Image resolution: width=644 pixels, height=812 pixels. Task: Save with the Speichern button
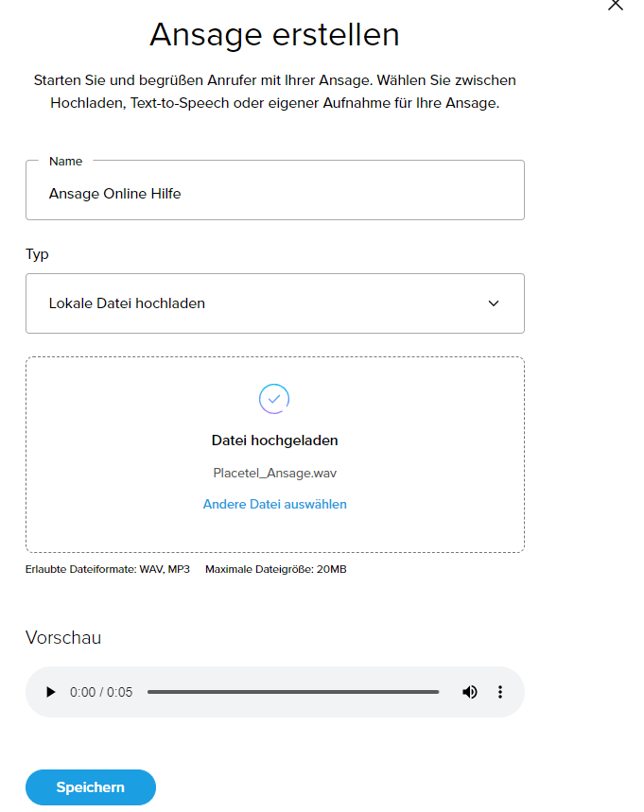(x=91, y=787)
